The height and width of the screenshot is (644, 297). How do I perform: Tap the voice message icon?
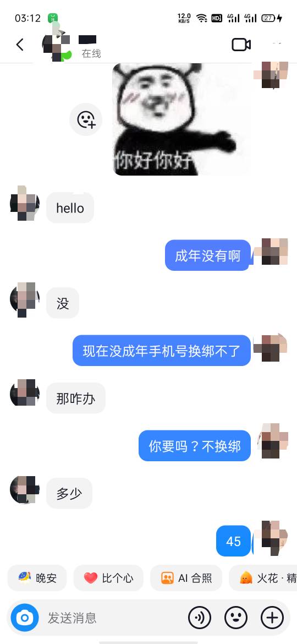(200, 617)
